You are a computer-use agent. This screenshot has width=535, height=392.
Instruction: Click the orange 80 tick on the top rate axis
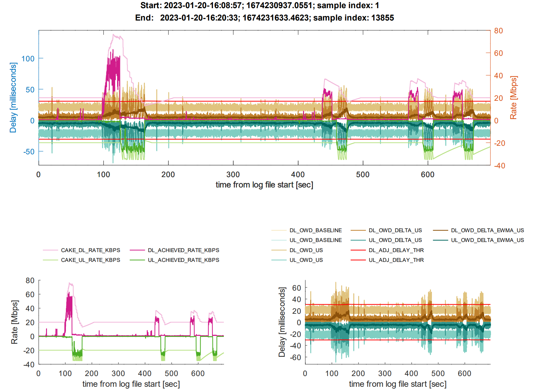point(498,31)
